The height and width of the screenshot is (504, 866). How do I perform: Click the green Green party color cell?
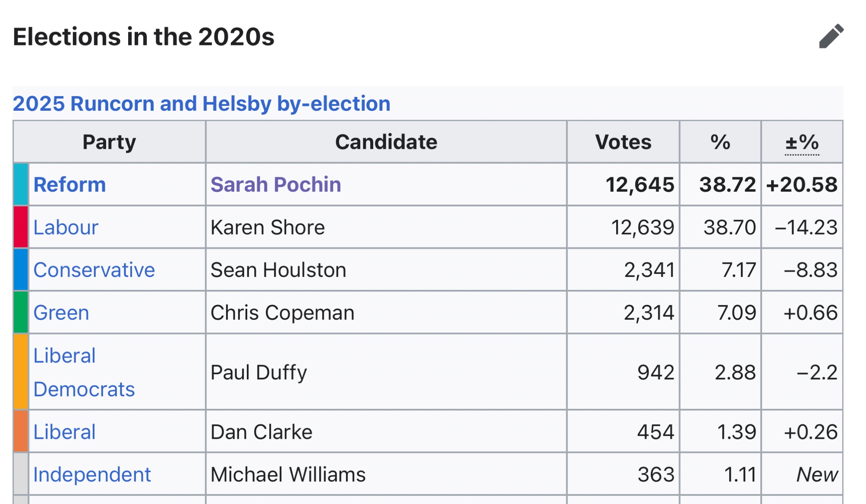(x=21, y=313)
